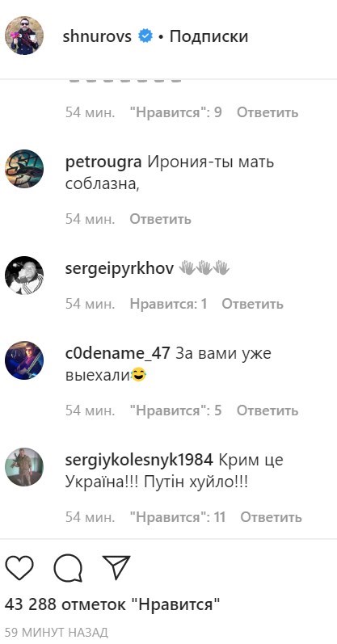Screen dimensions: 337x644
Task: Reply to petrougra's comment
Action: coord(160,219)
